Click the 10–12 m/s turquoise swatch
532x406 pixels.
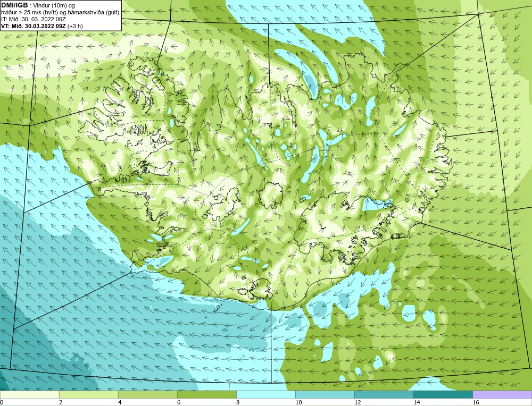[325, 395]
